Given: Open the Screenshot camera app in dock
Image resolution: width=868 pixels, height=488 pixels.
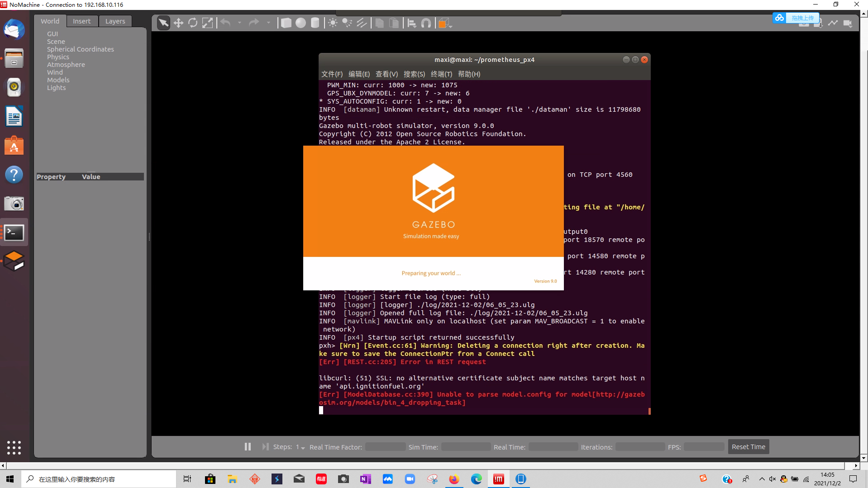Looking at the screenshot, I should pyautogui.click(x=14, y=204).
